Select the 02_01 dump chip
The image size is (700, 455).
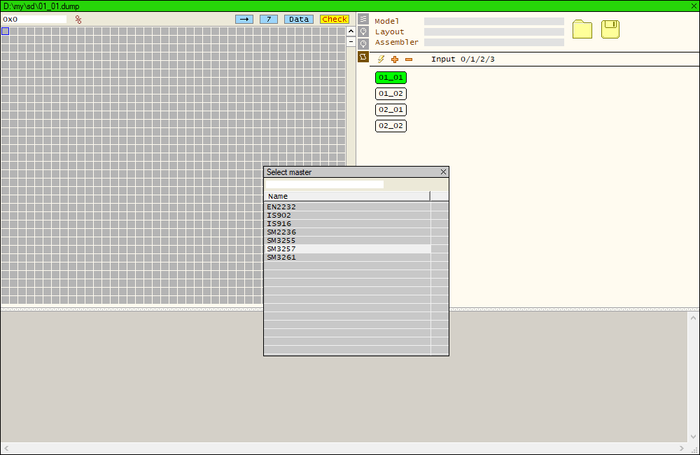click(x=391, y=110)
